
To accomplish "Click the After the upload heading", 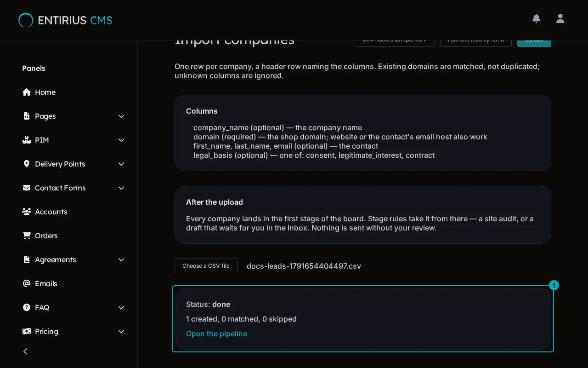I will (215, 202).
